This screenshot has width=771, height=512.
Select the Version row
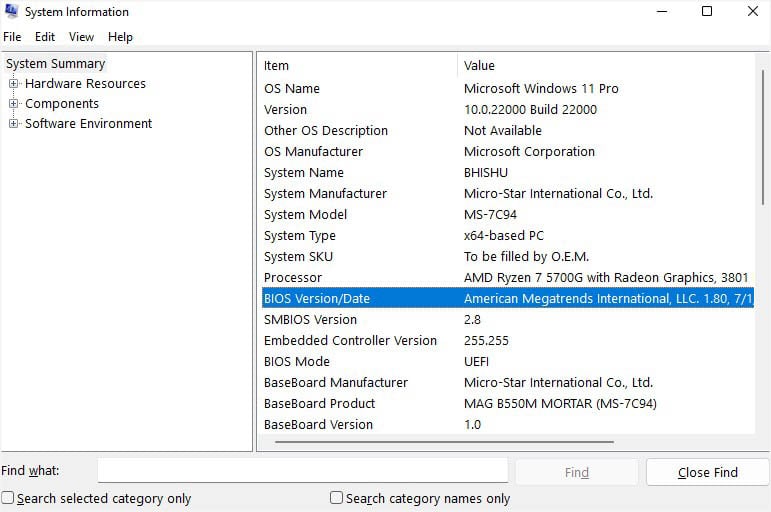click(508, 110)
